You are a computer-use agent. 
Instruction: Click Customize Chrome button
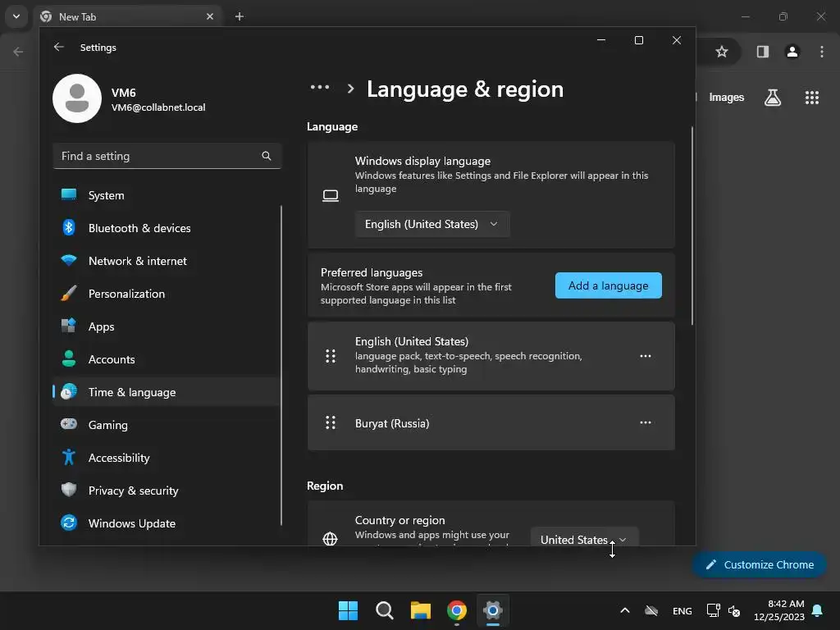click(759, 564)
